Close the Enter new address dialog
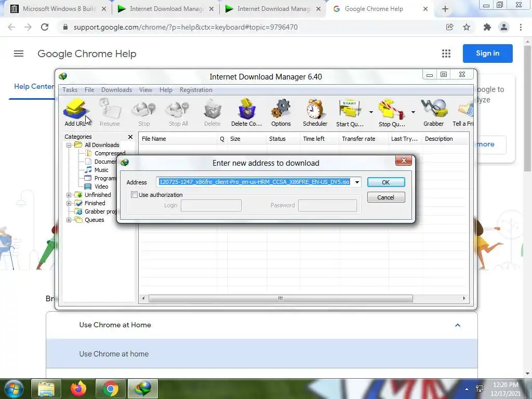Screen dimensions: 532x399 click(x=403, y=161)
